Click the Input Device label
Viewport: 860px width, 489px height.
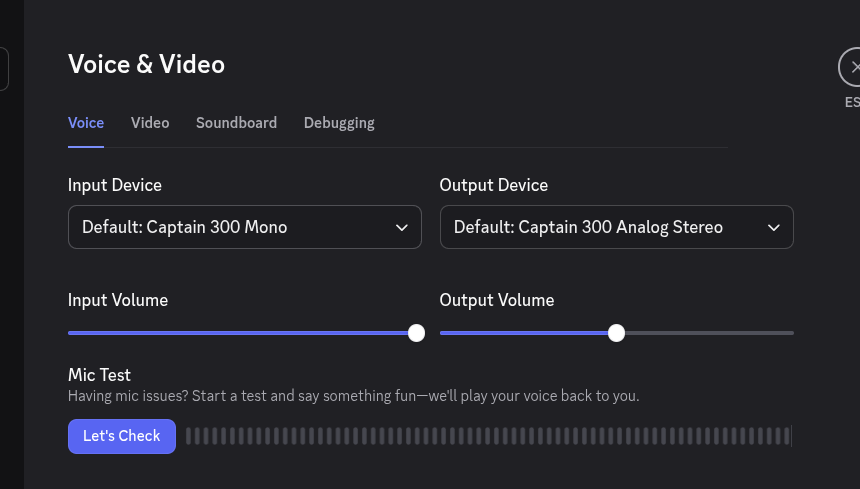[115, 185]
